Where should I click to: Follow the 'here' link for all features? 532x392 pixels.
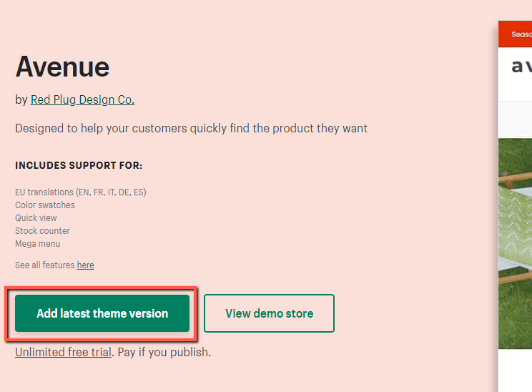click(x=85, y=265)
